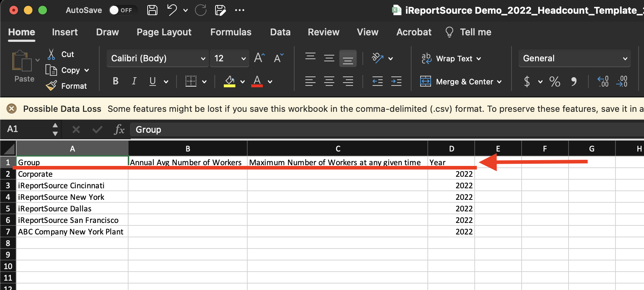Apply the red font color
Screen dimensions: 644x290
point(257,81)
